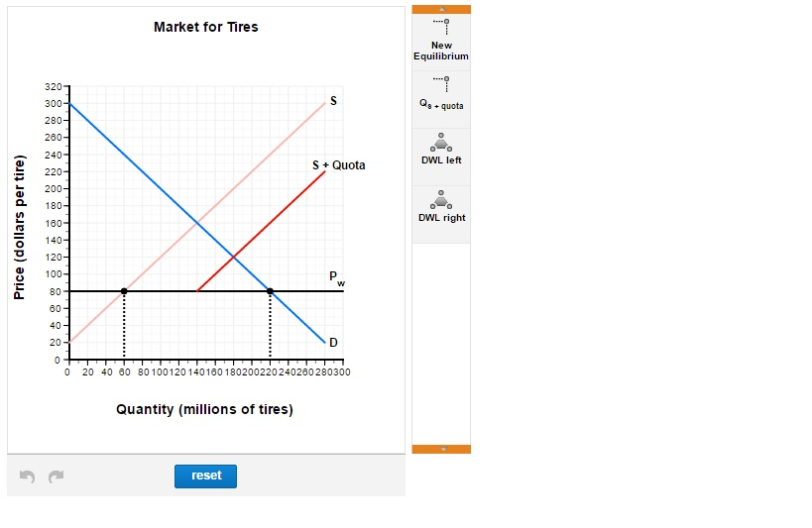Click the redo arrow icon
Viewport: 812px width, 528px height.
(57, 476)
